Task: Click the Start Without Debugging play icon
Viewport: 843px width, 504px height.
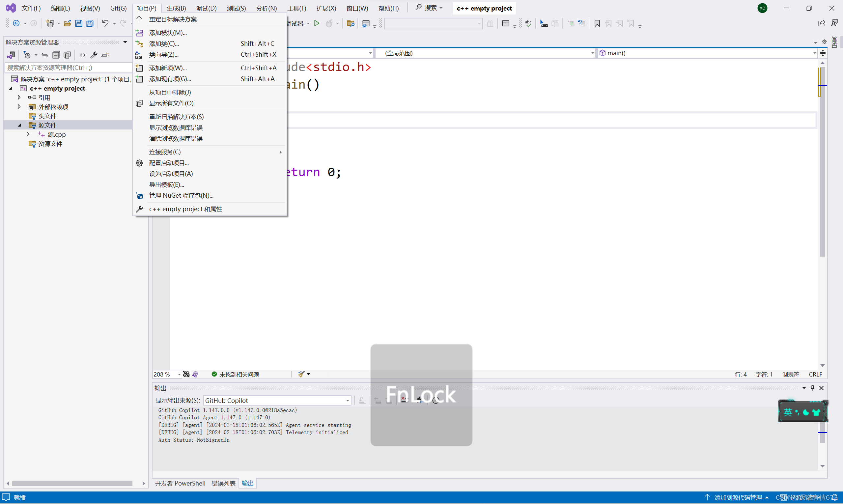Action: point(317,23)
